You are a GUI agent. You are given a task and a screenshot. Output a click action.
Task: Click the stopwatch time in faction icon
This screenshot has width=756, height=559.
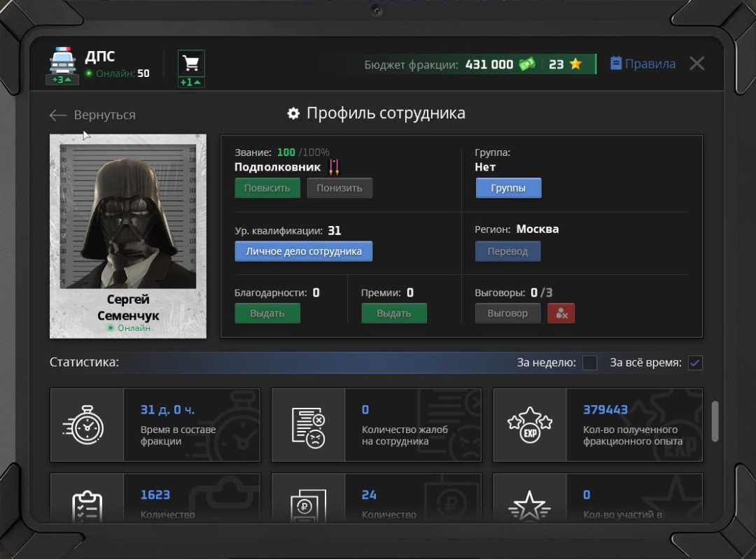click(87, 425)
